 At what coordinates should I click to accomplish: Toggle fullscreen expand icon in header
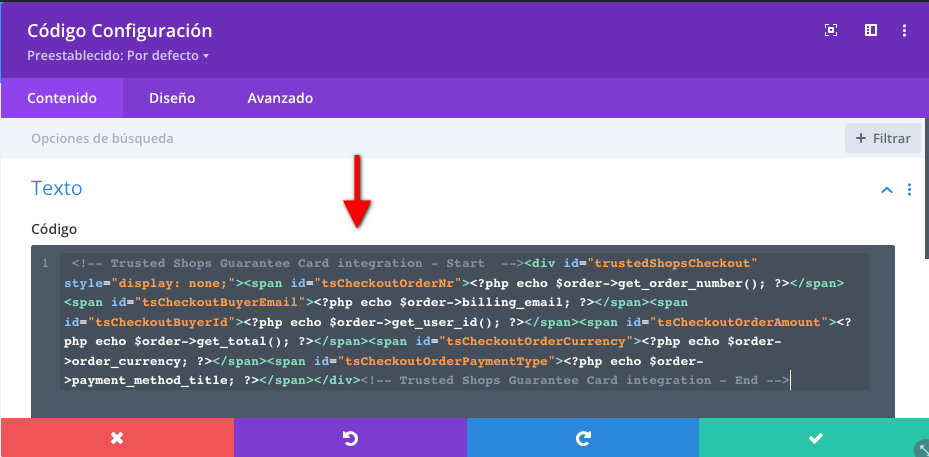pyautogui.click(x=831, y=31)
